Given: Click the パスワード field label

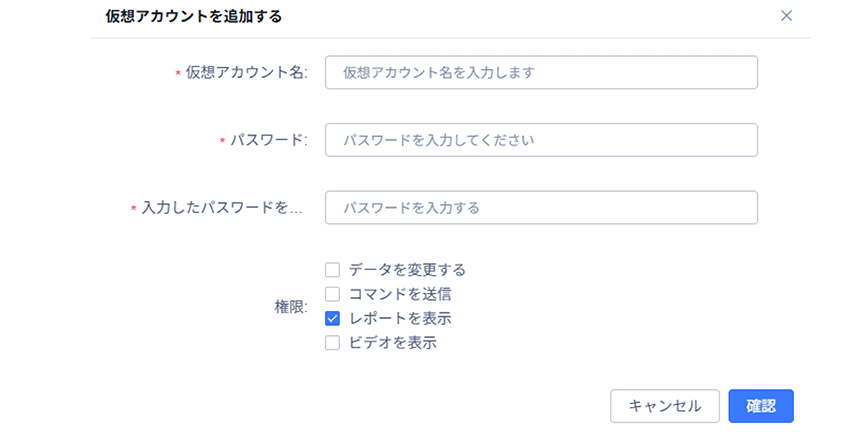Looking at the screenshot, I should 268,141.
